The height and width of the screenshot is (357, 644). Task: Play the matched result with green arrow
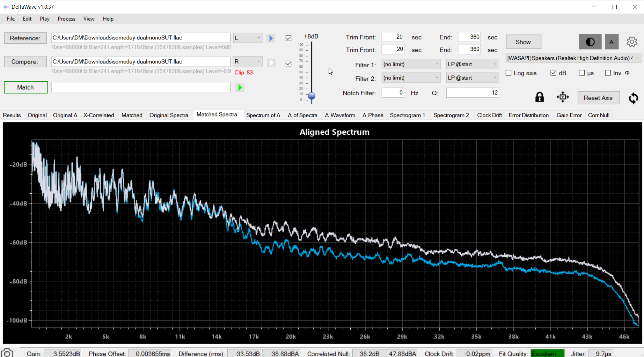click(x=240, y=88)
